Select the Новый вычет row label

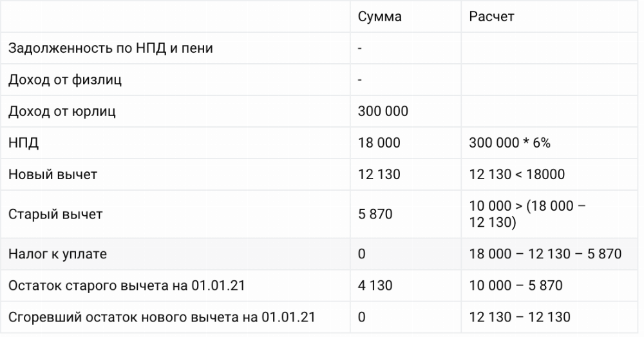[53, 175]
